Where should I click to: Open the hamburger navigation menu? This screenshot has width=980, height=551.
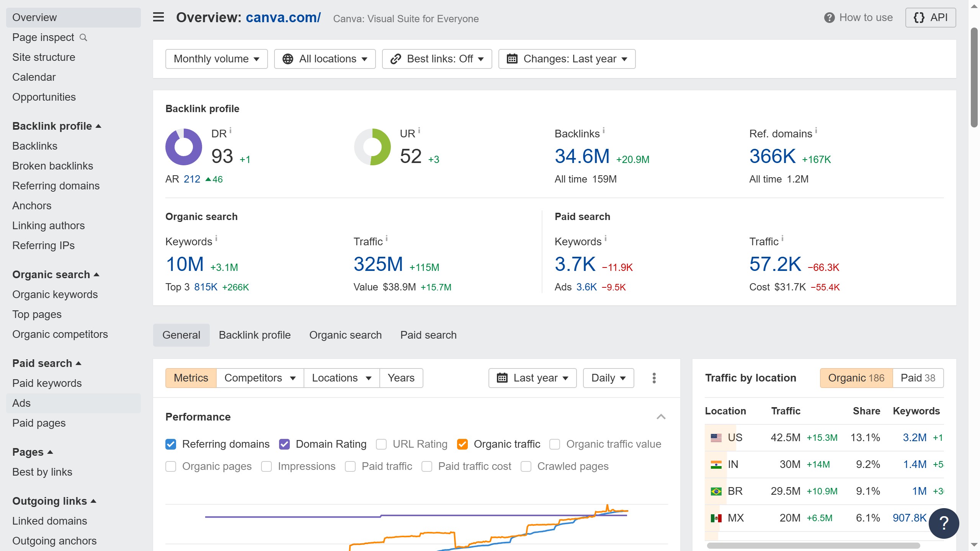click(x=158, y=17)
